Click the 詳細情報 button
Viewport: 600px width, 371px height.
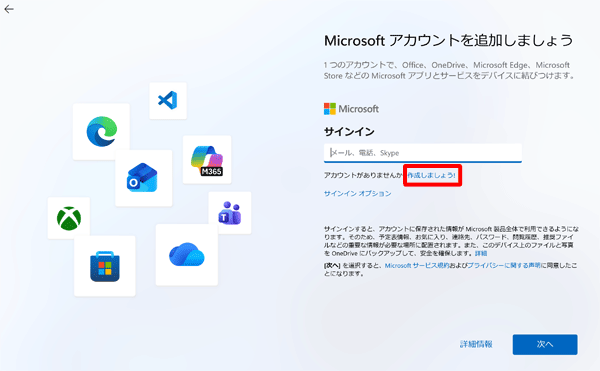click(476, 344)
